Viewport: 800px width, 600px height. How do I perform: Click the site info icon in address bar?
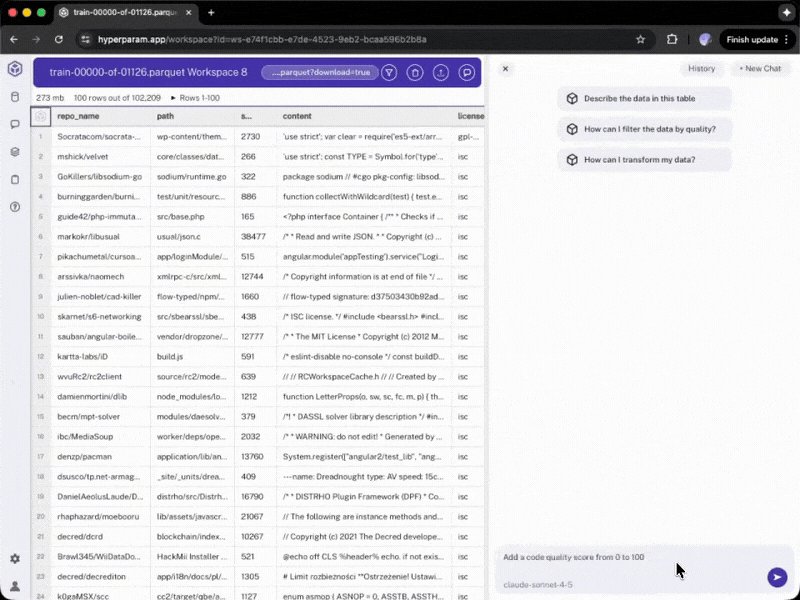[x=86, y=40]
